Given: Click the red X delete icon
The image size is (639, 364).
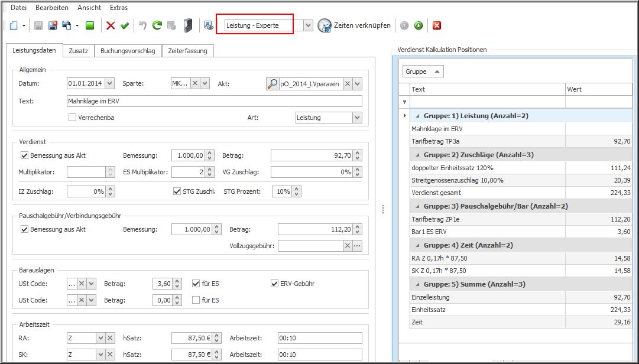Looking at the screenshot, I should coord(111,25).
